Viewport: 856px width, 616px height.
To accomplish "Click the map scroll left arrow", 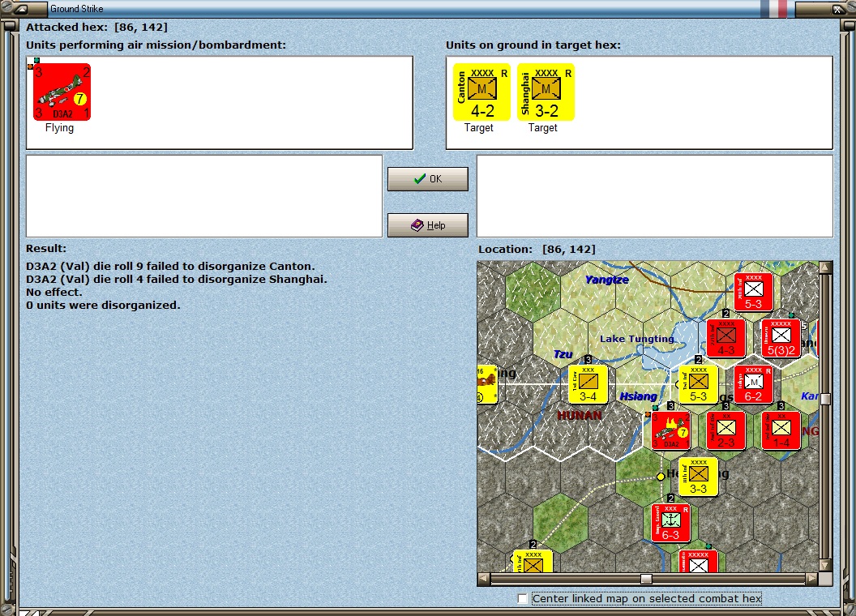I will coord(484,579).
